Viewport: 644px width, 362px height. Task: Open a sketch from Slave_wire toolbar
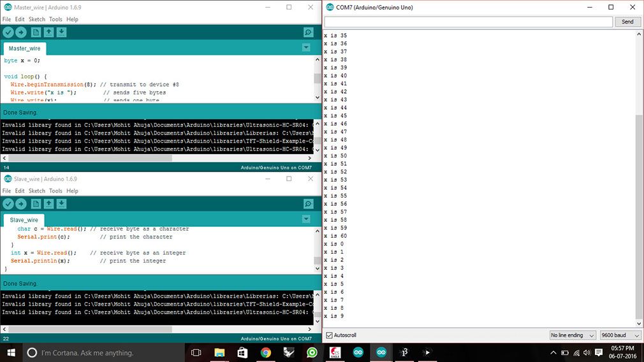[x=48, y=204]
